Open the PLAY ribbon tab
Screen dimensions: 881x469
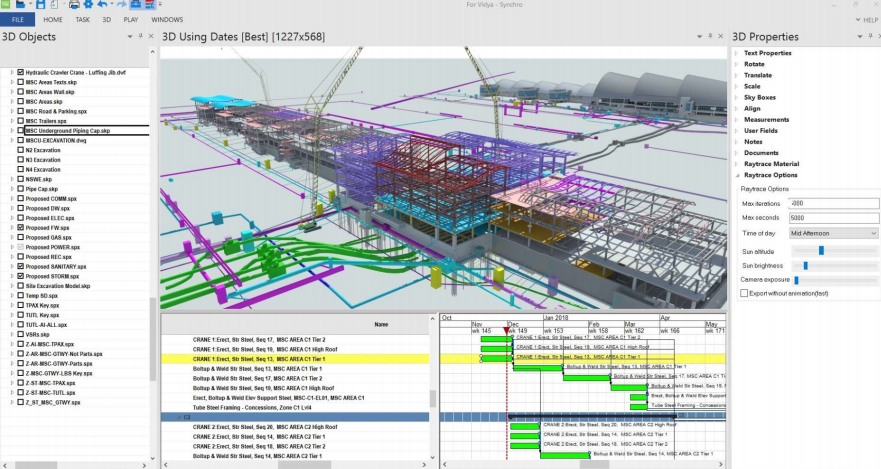tap(130, 20)
